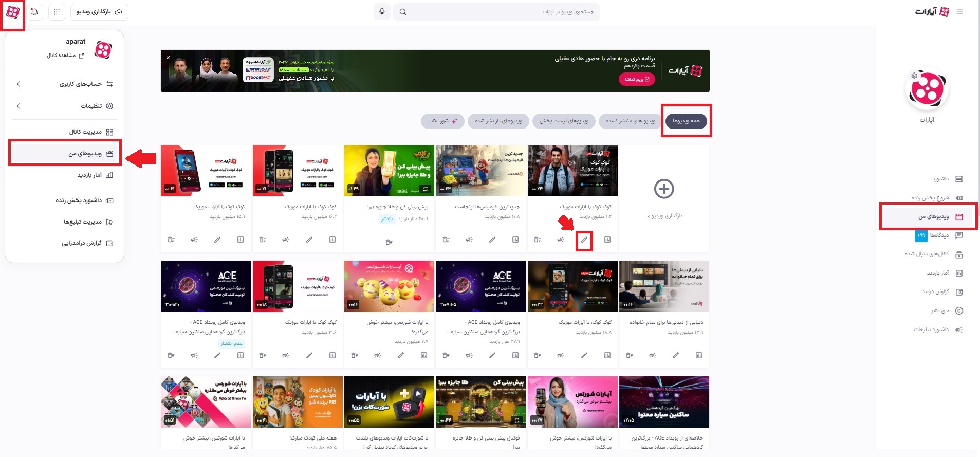Expand تنظیمات submenu chevron

point(19,106)
